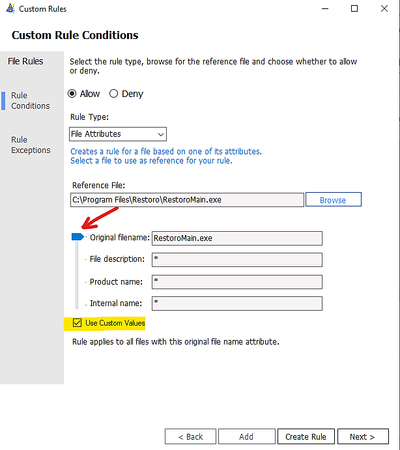This screenshot has height=450, width=400.
Task: Click the slider track near Internal name
Action: pyautogui.click(x=77, y=303)
